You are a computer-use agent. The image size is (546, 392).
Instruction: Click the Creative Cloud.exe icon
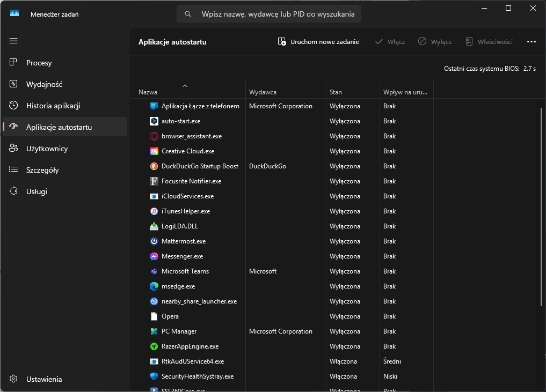[x=154, y=151]
